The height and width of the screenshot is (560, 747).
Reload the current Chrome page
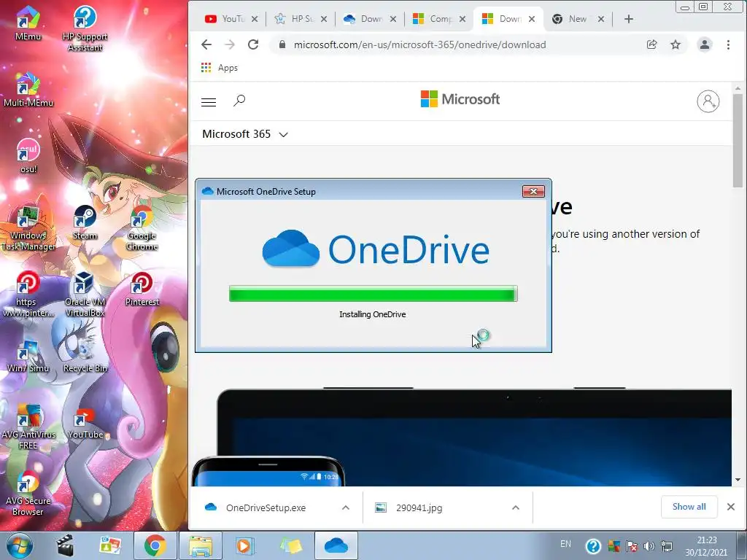pyautogui.click(x=253, y=44)
